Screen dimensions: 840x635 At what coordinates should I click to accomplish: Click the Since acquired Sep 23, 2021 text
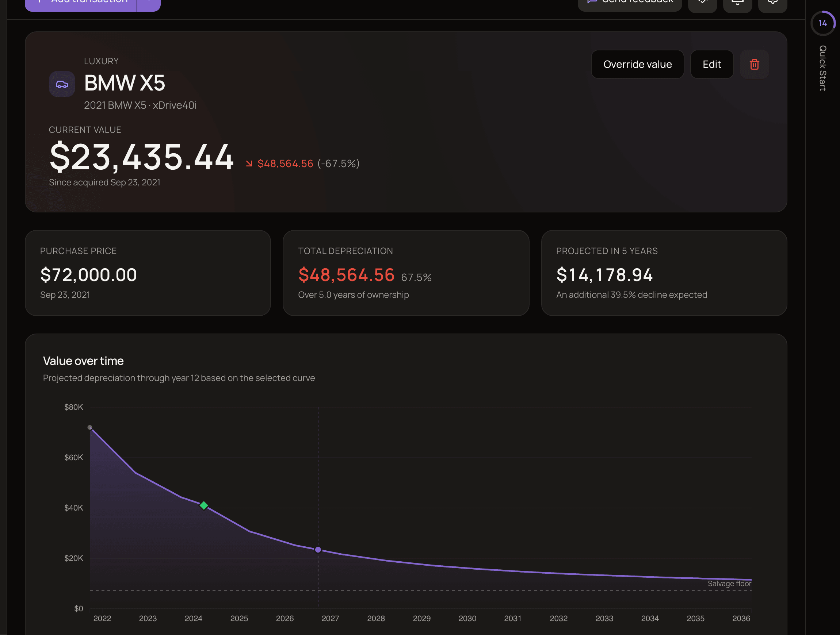(104, 182)
